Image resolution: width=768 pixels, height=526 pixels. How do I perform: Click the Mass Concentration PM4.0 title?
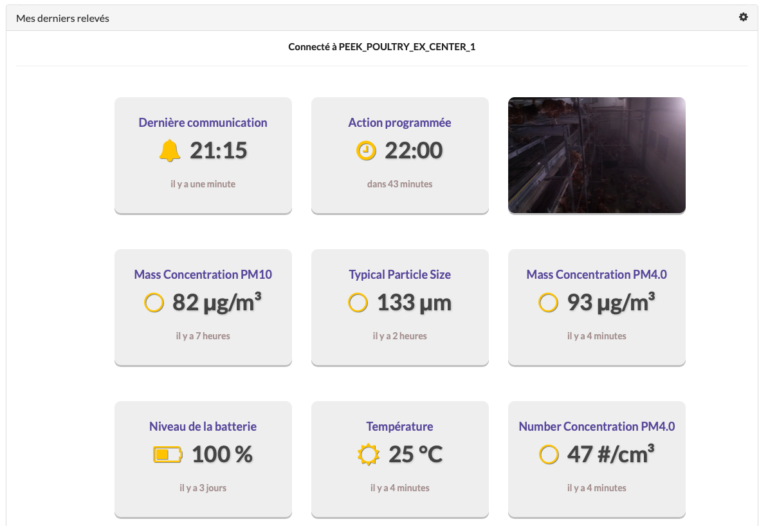click(597, 274)
